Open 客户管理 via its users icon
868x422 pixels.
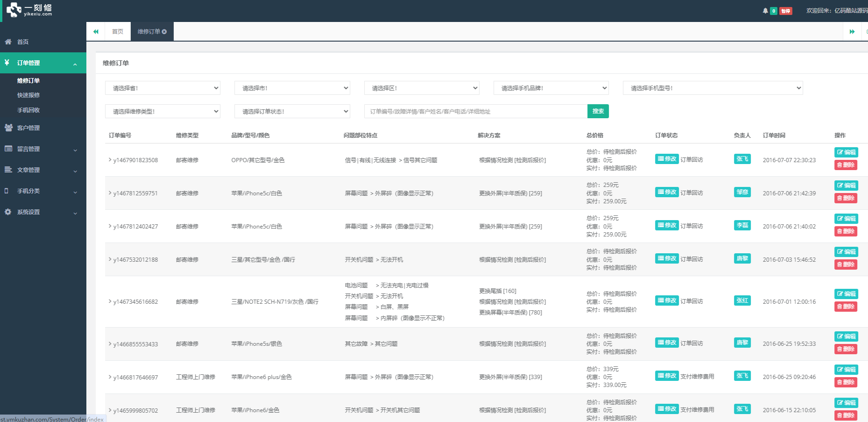8,128
